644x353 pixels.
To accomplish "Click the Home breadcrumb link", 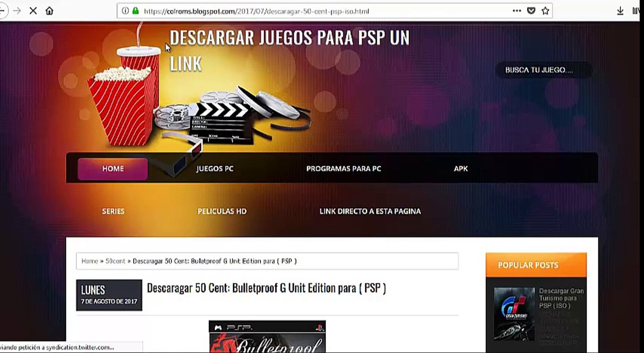I will click(90, 261).
